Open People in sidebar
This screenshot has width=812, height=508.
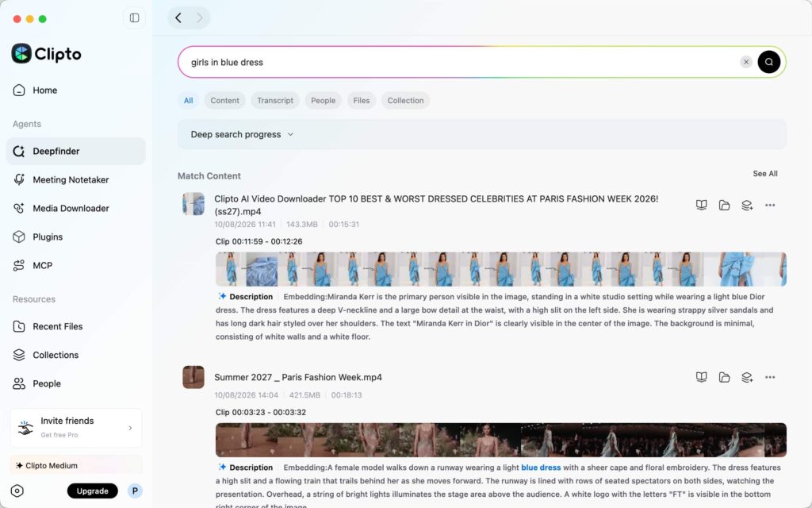click(x=76, y=383)
